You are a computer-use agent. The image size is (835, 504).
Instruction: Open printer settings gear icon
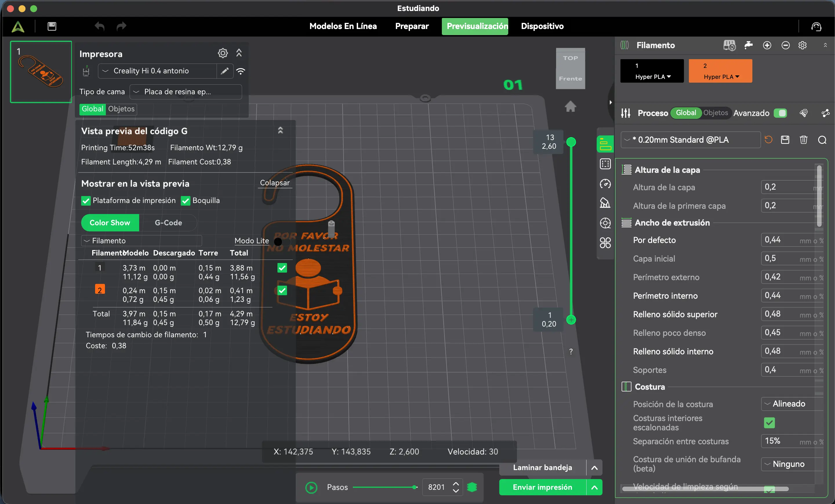pos(223,53)
